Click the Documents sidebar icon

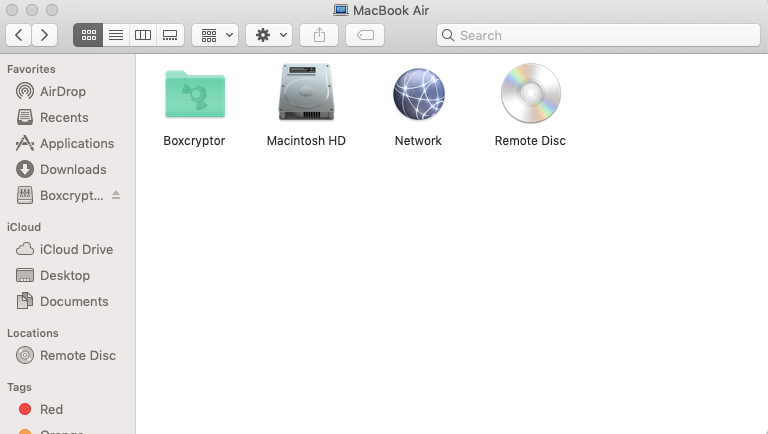[x=25, y=301]
